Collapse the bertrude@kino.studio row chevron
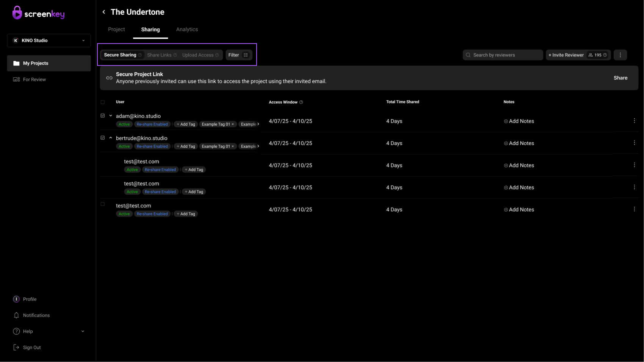The image size is (644, 362). pyautogui.click(x=111, y=138)
